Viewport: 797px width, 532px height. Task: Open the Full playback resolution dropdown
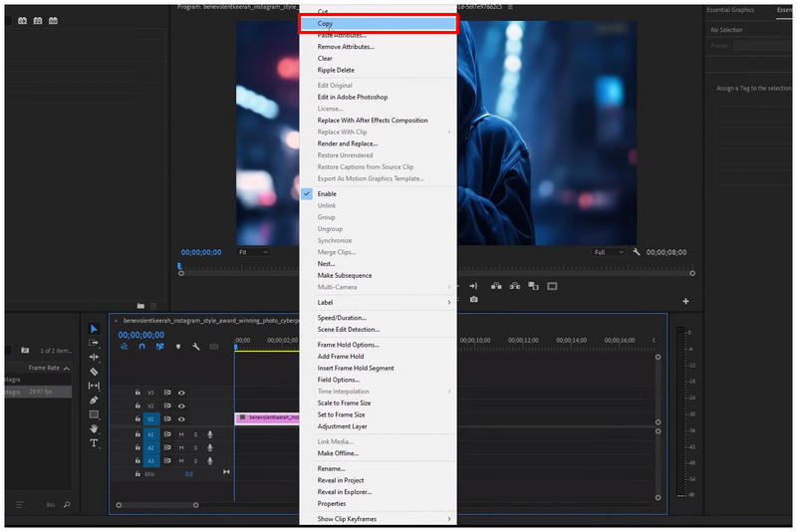[609, 252]
